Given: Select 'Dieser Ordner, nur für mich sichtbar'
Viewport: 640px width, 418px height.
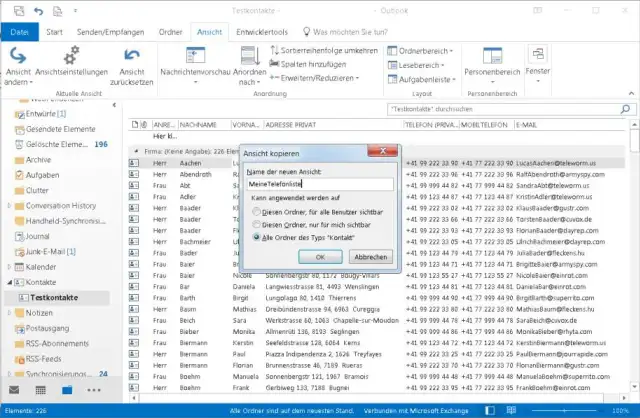Looking at the screenshot, I should tap(256, 225).
